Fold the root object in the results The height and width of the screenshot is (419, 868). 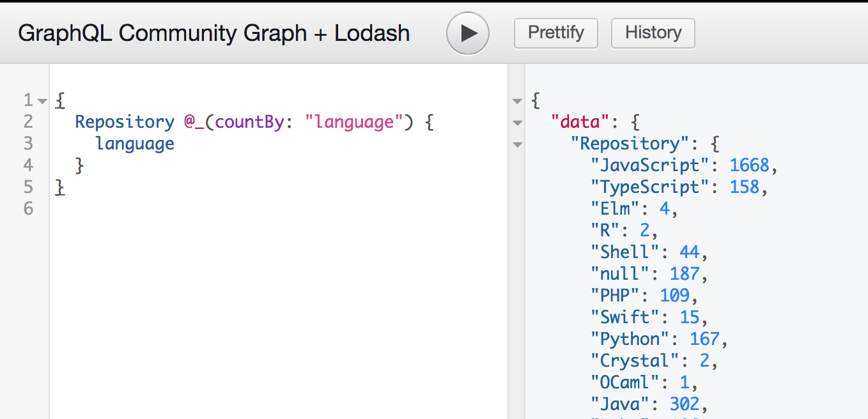click(x=518, y=101)
